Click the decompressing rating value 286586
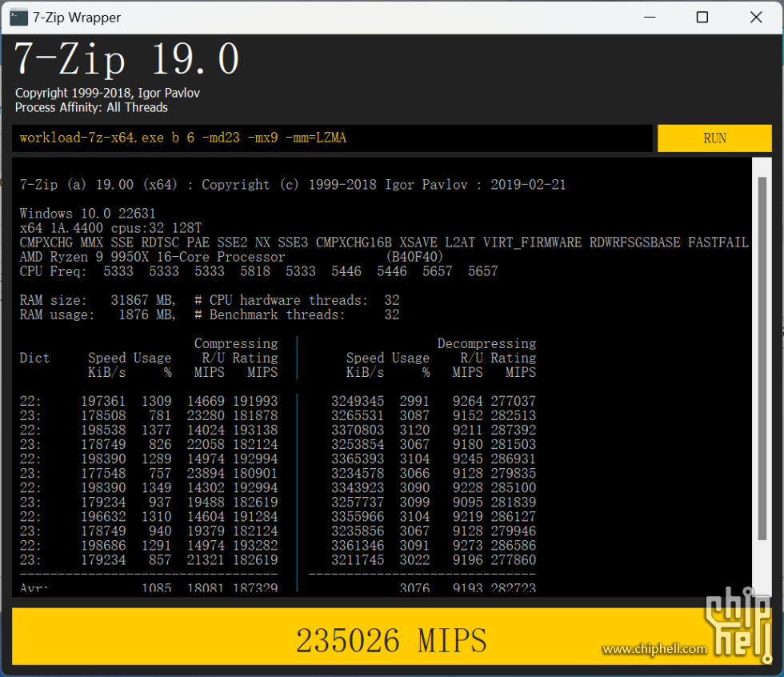The width and height of the screenshot is (784, 677). (x=513, y=546)
